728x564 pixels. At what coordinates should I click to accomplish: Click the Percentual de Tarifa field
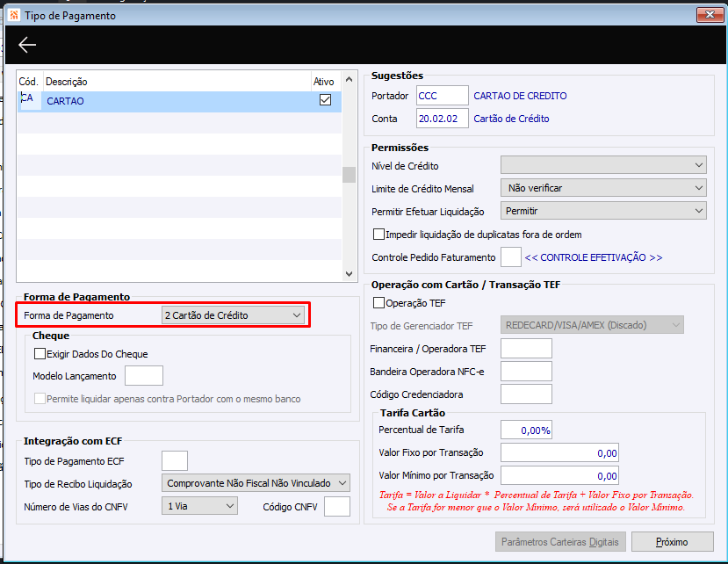526,430
